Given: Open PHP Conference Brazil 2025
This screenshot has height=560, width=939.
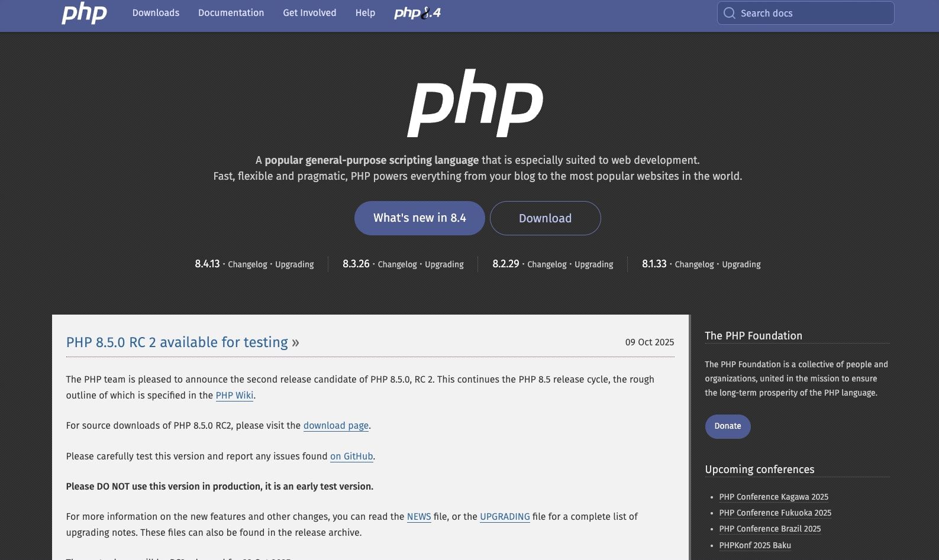Looking at the screenshot, I should pyautogui.click(x=770, y=529).
